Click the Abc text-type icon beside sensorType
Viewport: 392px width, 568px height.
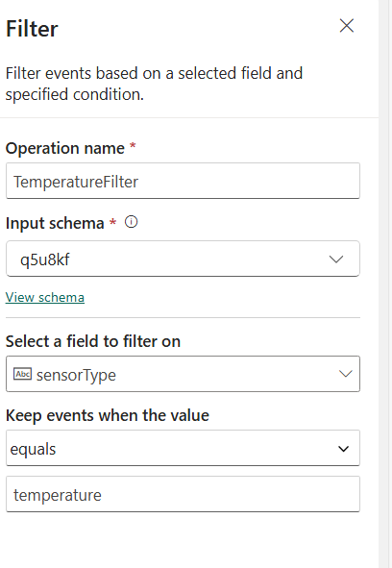(22, 374)
